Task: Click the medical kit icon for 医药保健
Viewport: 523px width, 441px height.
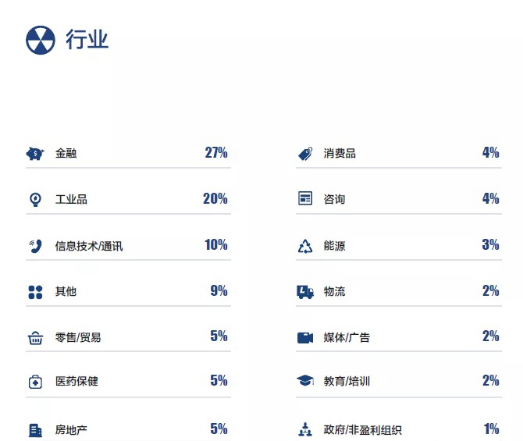Action: [35, 382]
